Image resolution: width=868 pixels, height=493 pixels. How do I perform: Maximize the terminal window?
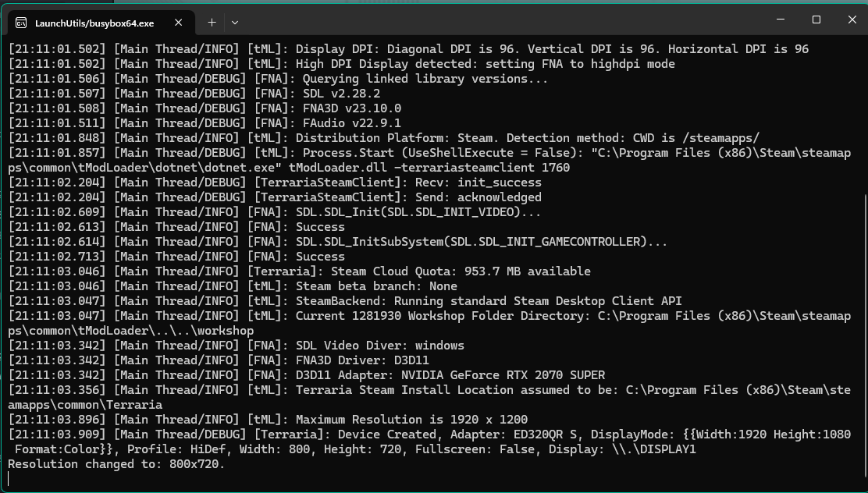coord(816,20)
